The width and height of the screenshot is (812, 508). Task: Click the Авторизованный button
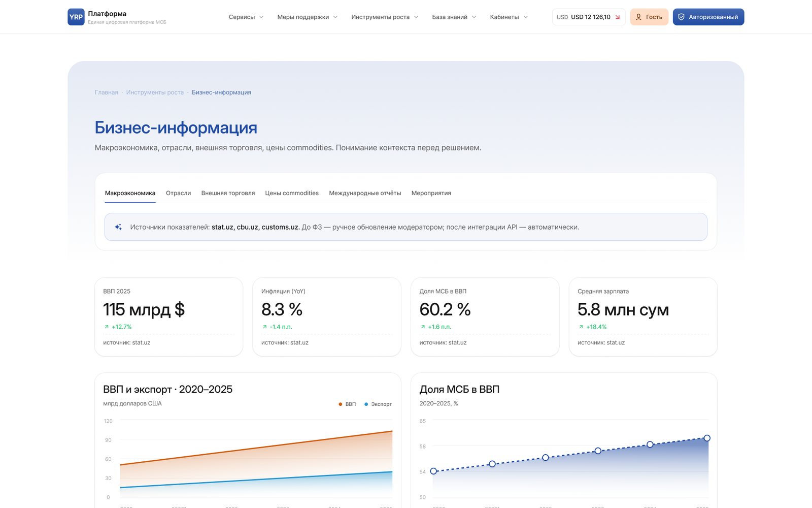pyautogui.click(x=708, y=17)
